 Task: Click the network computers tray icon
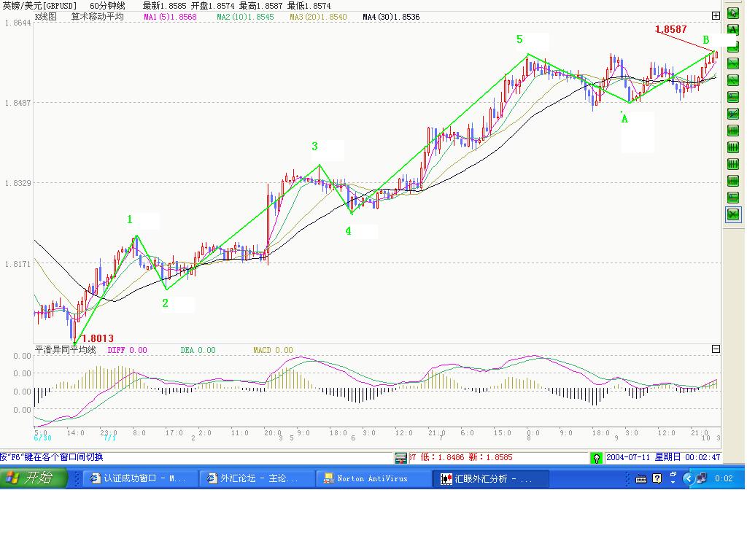click(701, 478)
